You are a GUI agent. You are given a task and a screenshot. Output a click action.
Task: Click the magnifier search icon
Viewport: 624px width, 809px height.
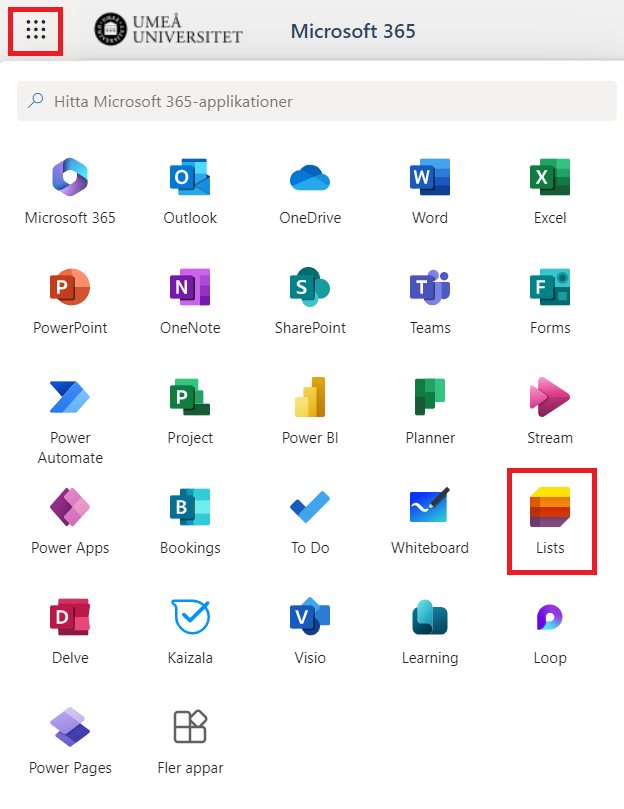35,101
